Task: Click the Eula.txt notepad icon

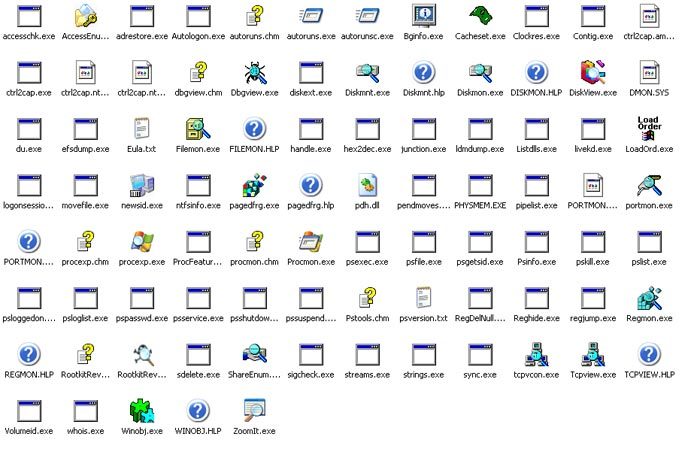Action: point(142,129)
